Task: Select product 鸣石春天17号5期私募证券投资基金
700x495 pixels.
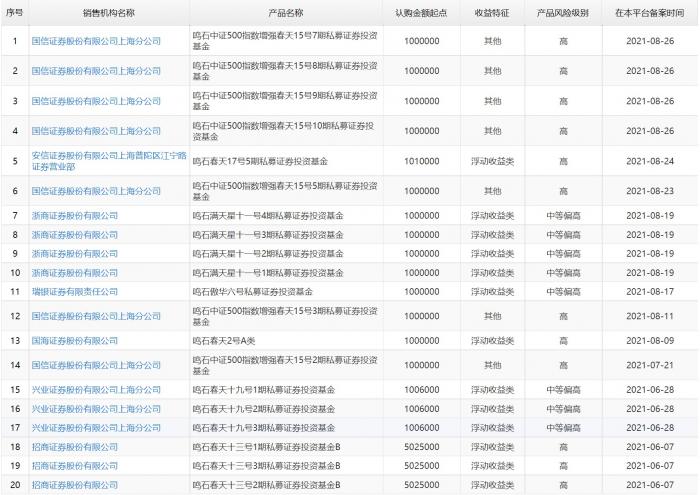Action: [x=260, y=161]
